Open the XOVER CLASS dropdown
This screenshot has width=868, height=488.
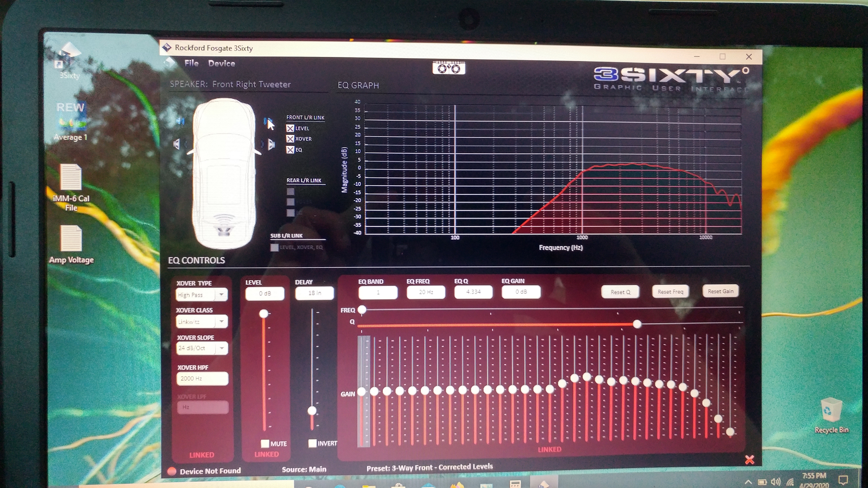click(x=202, y=322)
